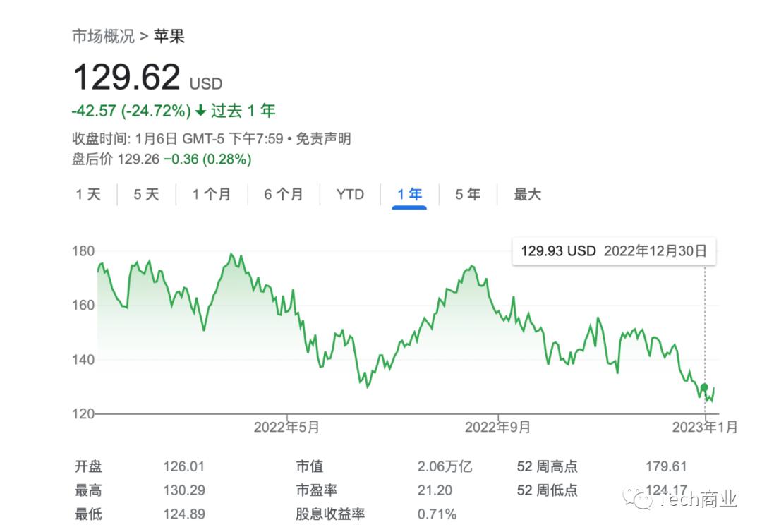Click the 129.93 USD chart tooltip
This screenshot has width=762, height=532.
tap(614, 251)
